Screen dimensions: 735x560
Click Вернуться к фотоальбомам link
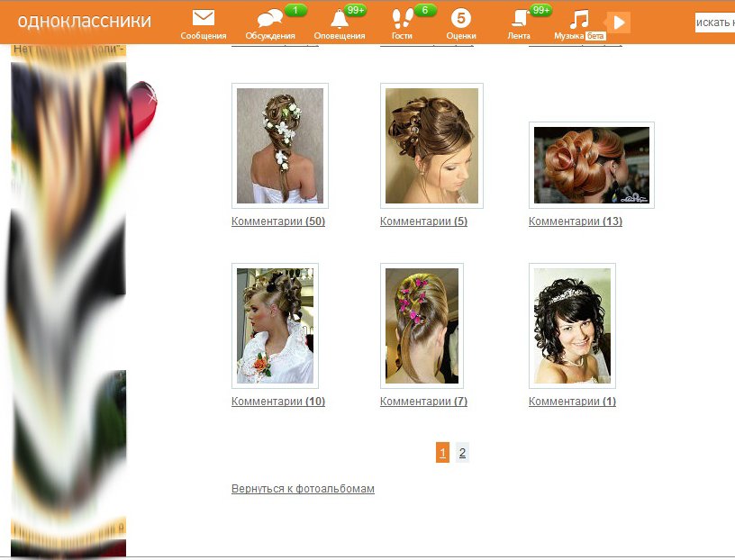[x=303, y=489]
